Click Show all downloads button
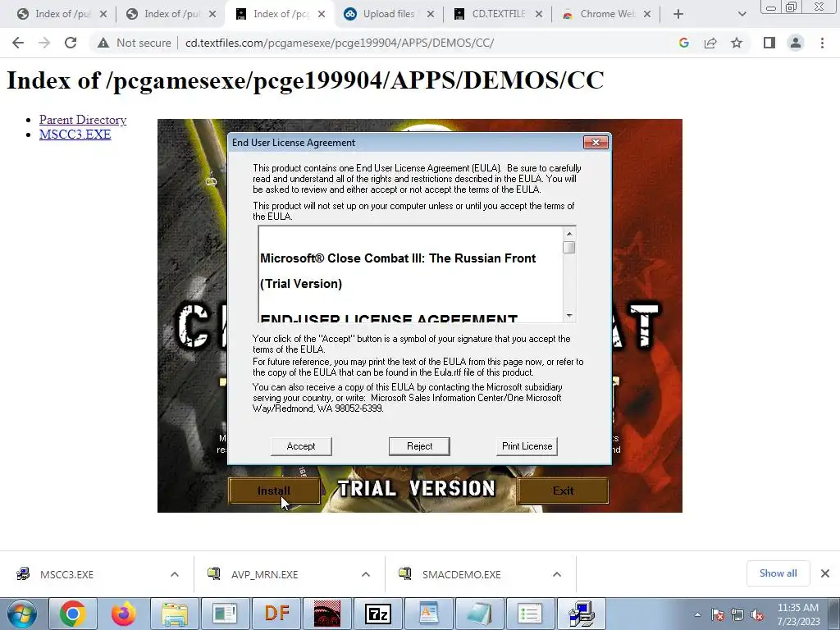 [x=778, y=573]
